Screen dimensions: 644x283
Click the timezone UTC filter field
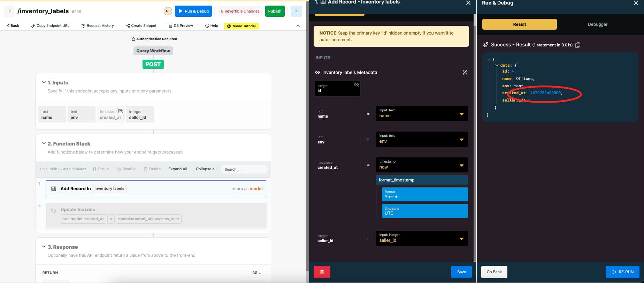(425, 211)
